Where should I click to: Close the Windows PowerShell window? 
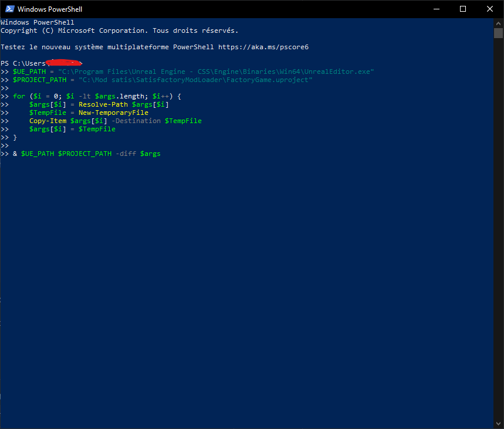point(490,9)
